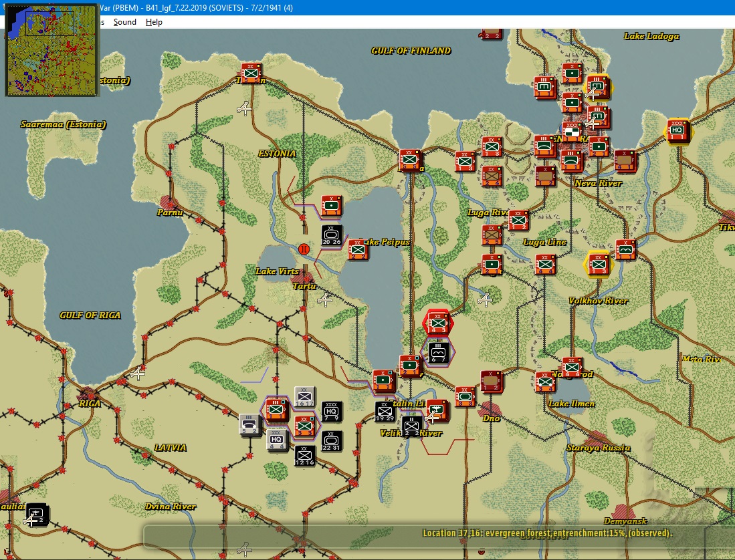Click the red circle marker north of Tartu
735x560 pixels.
(304, 249)
